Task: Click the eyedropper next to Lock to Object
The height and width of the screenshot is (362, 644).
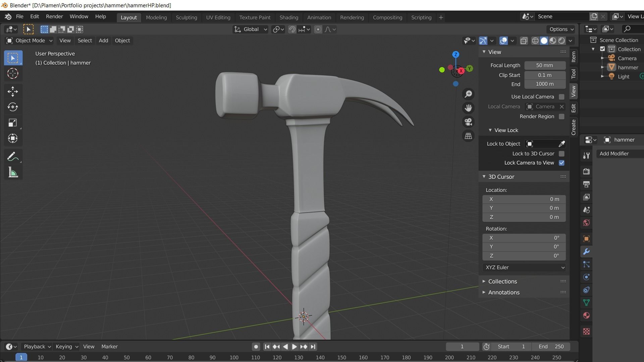Action: click(561, 144)
